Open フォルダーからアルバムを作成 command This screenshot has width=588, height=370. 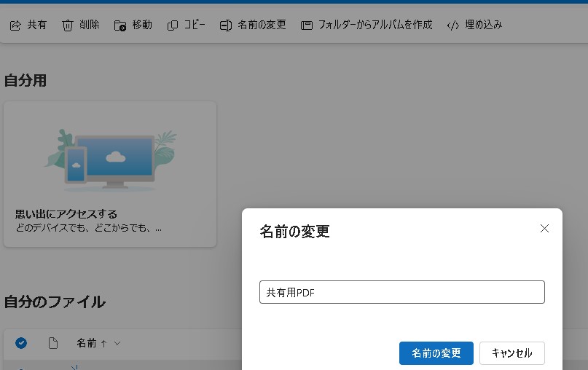(375, 25)
